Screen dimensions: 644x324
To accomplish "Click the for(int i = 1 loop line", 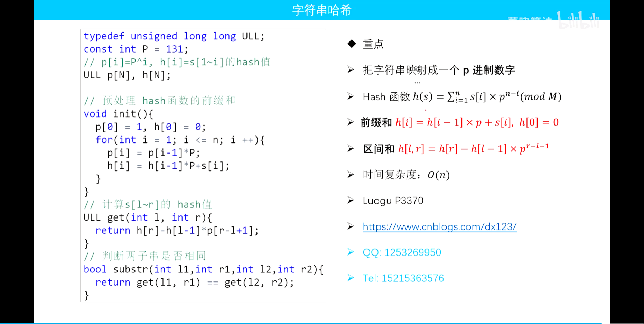I will pyautogui.click(x=180, y=140).
